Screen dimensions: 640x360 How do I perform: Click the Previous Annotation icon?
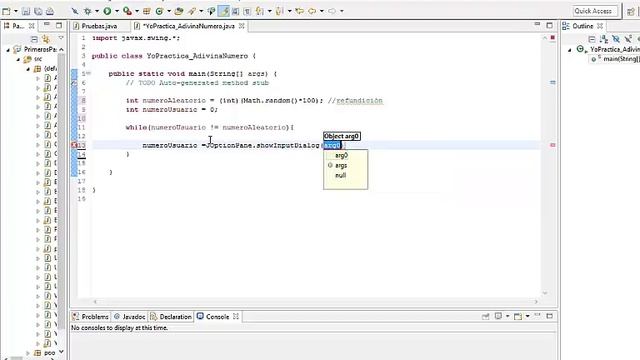280,11
